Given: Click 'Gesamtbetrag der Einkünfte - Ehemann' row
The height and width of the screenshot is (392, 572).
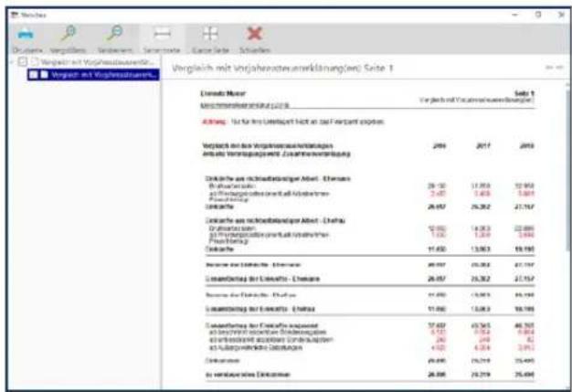Looking at the screenshot, I should tap(369, 279).
